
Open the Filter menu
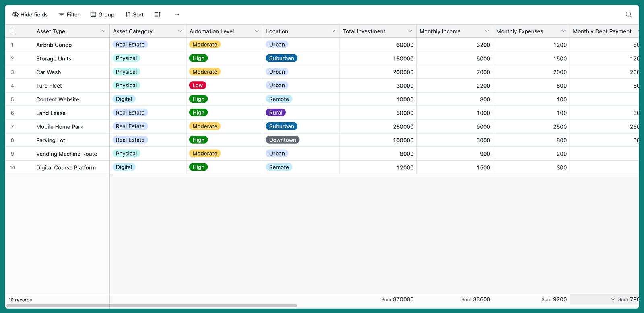tap(69, 14)
